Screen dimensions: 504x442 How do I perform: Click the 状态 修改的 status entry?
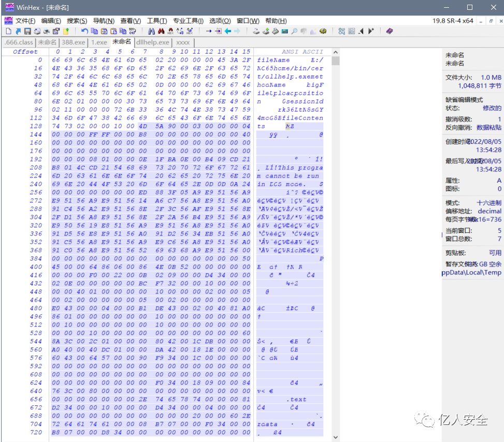point(473,108)
